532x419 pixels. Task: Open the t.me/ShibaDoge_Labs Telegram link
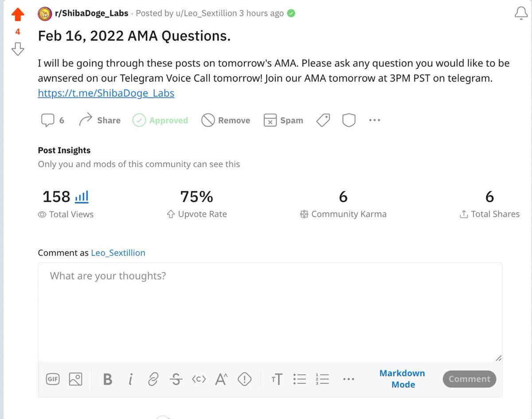[x=106, y=93]
